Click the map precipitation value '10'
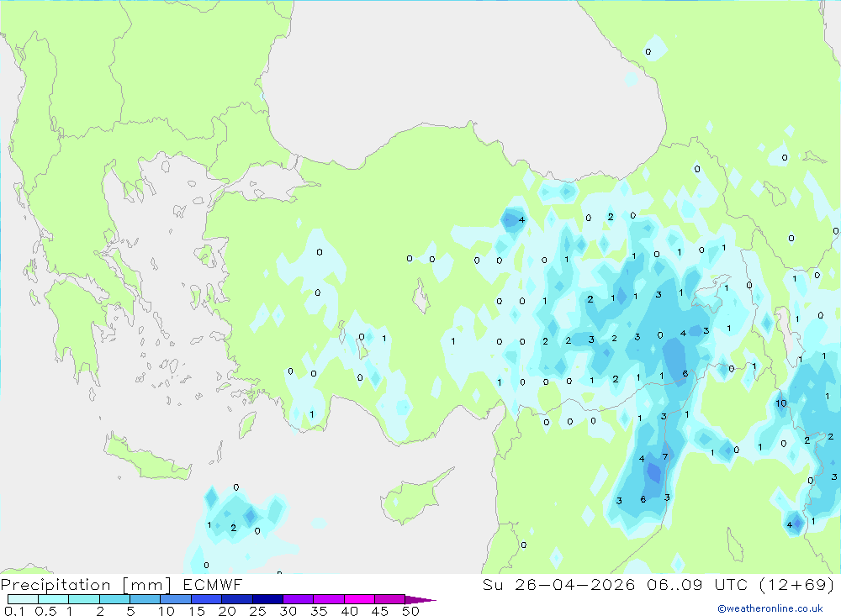The width and height of the screenshot is (841, 616). (781, 403)
